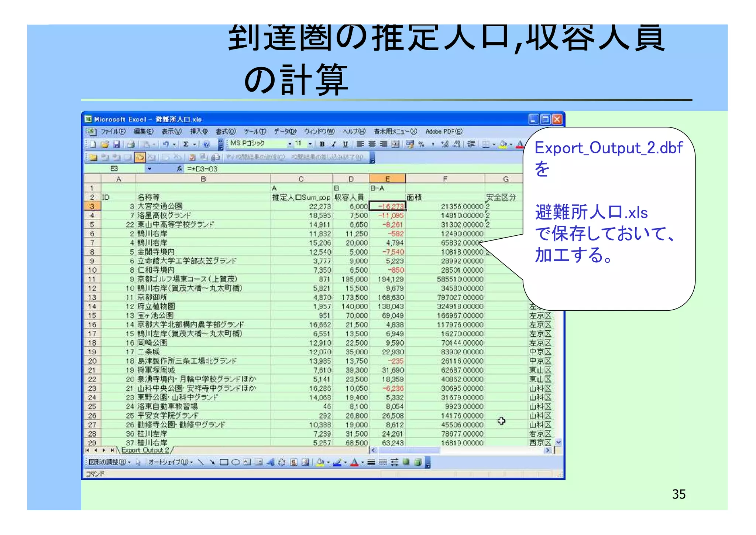This screenshot has width=756, height=535.
Task: Open 図形の調整 drawing adjust menu
Action: click(110, 462)
